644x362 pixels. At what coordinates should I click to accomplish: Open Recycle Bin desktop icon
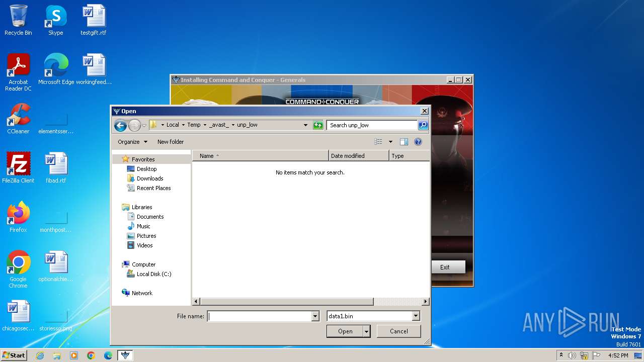pyautogui.click(x=18, y=21)
